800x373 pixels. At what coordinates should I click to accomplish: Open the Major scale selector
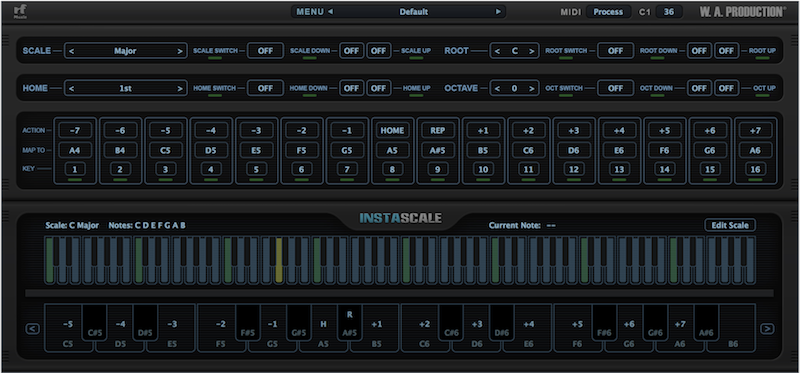126,51
